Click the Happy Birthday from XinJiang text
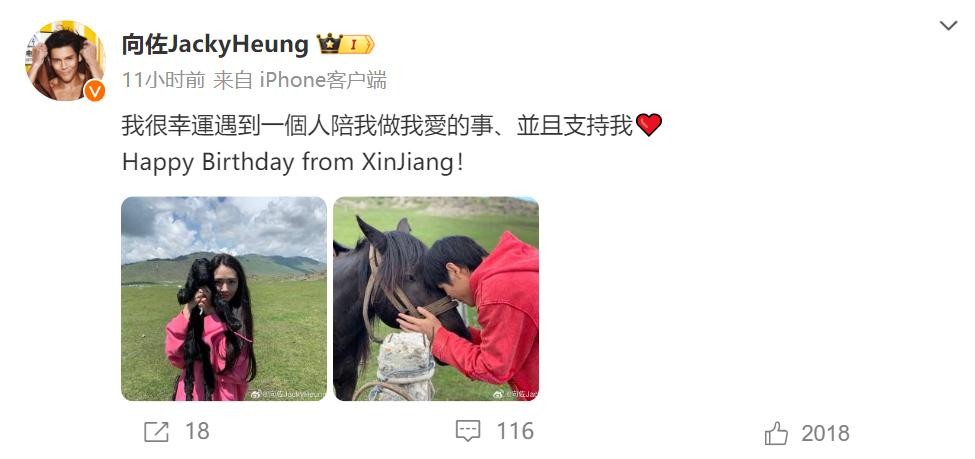 tap(293, 163)
